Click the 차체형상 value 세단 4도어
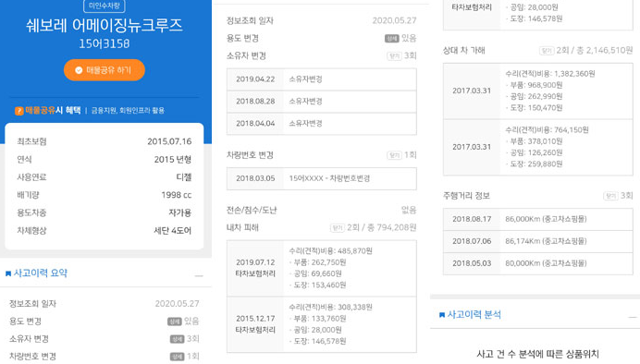The height and width of the screenshot is (364, 640). click(x=173, y=231)
